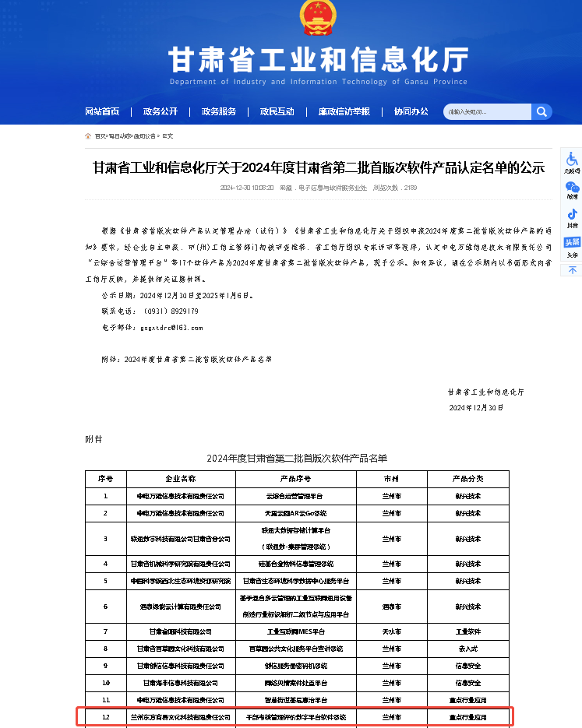Click the 通知公告 breadcrumb link

tap(145, 136)
